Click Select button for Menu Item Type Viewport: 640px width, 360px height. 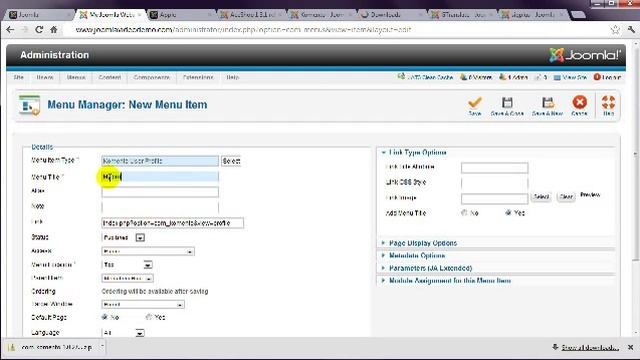(231, 161)
